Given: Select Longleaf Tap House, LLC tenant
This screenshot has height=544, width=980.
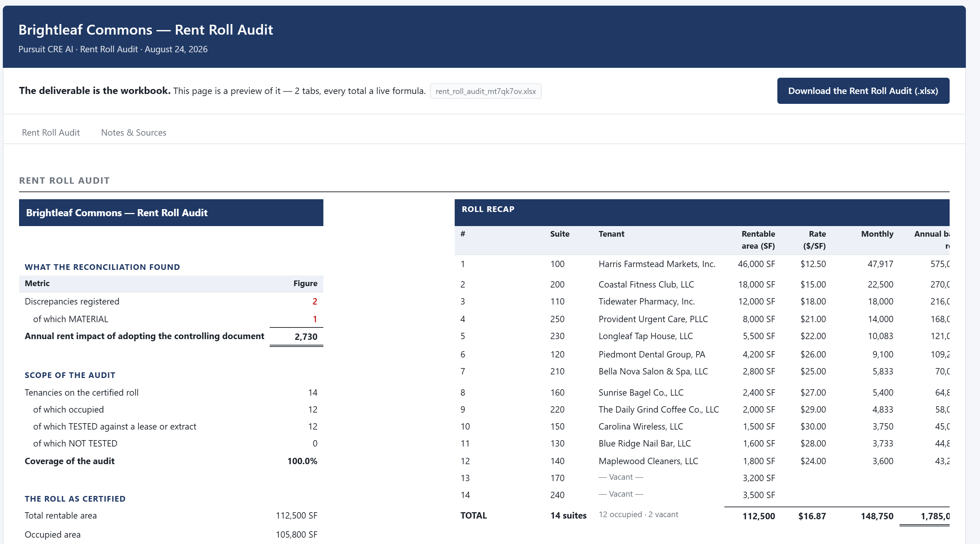Looking at the screenshot, I should click(x=645, y=336).
